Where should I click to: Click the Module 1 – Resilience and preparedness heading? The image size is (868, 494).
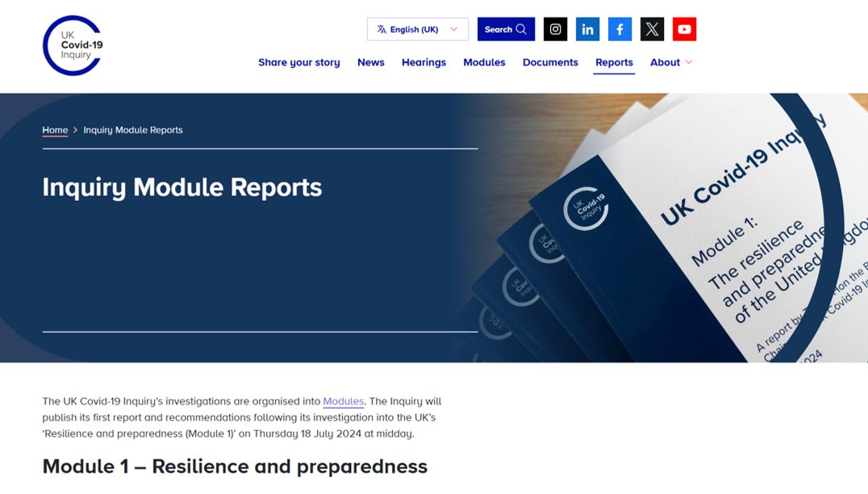tap(235, 467)
